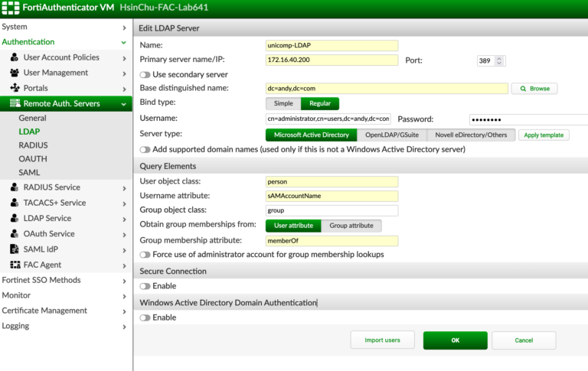Screen dimensions: 588x371
Task: Toggle Use secondary server switch
Action: pyautogui.click(x=145, y=75)
